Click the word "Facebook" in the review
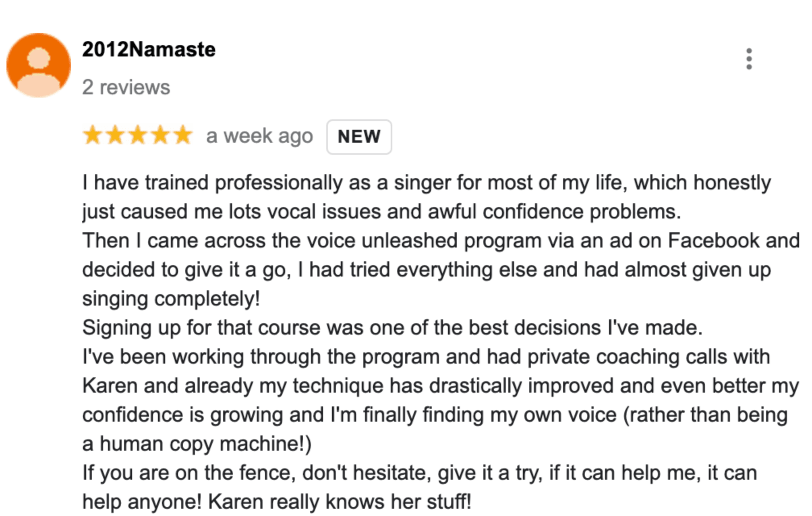This screenshot has height=516, width=812. [x=713, y=241]
